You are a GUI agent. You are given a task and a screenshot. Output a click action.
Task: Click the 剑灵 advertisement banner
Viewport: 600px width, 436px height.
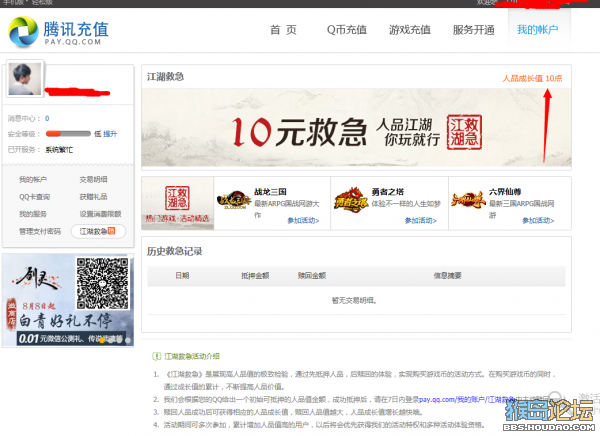click(x=68, y=300)
